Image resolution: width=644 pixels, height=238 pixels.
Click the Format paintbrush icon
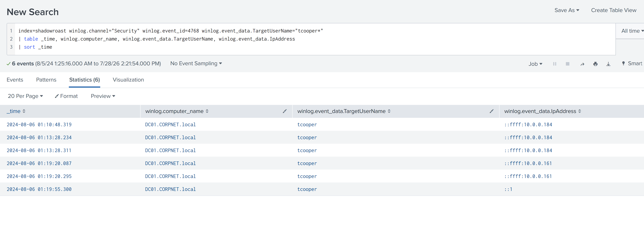click(x=56, y=96)
